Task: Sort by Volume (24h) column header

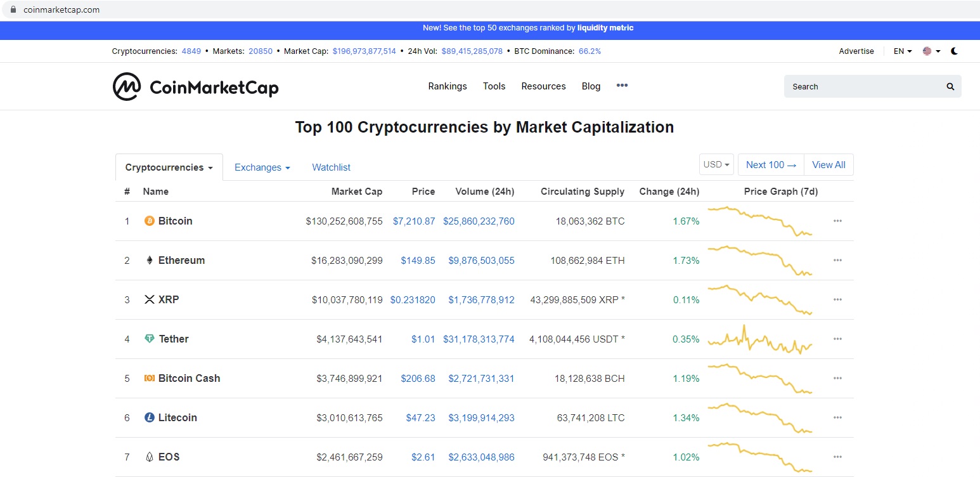Action: 485,192
